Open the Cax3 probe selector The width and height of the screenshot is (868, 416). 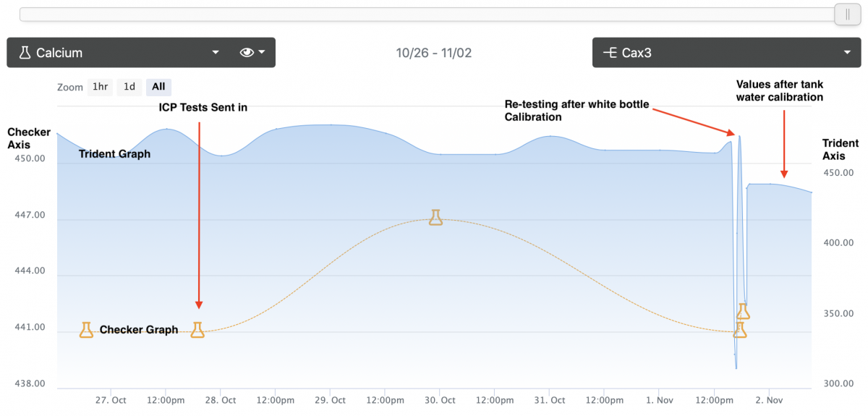727,53
